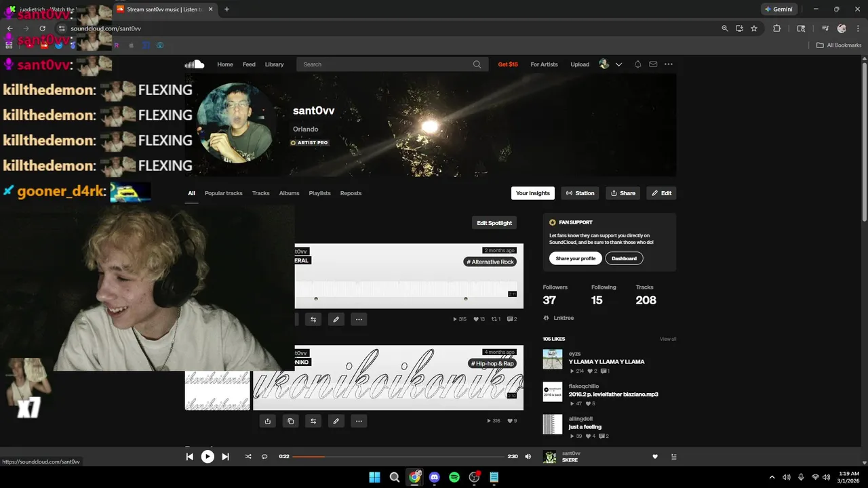Edit the Hip-hop & Rap track via pencil icon
Viewport: 868px width, 488px height.
coord(336,421)
